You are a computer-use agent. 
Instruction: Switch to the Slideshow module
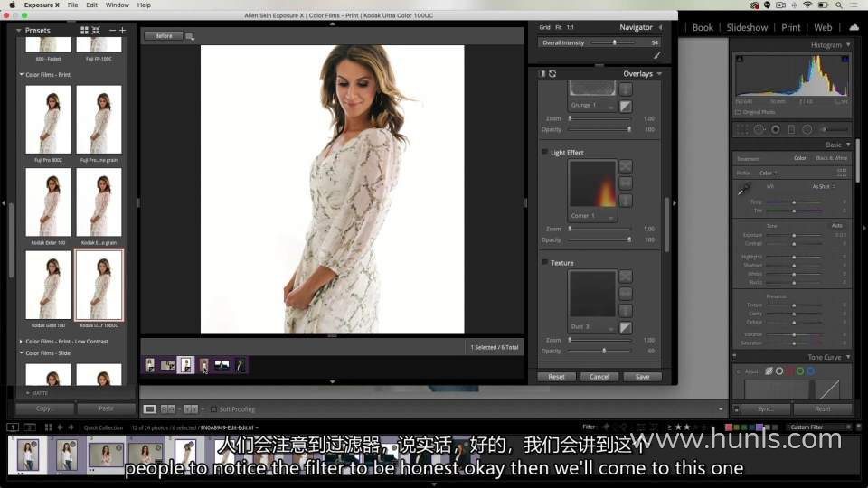pos(747,27)
